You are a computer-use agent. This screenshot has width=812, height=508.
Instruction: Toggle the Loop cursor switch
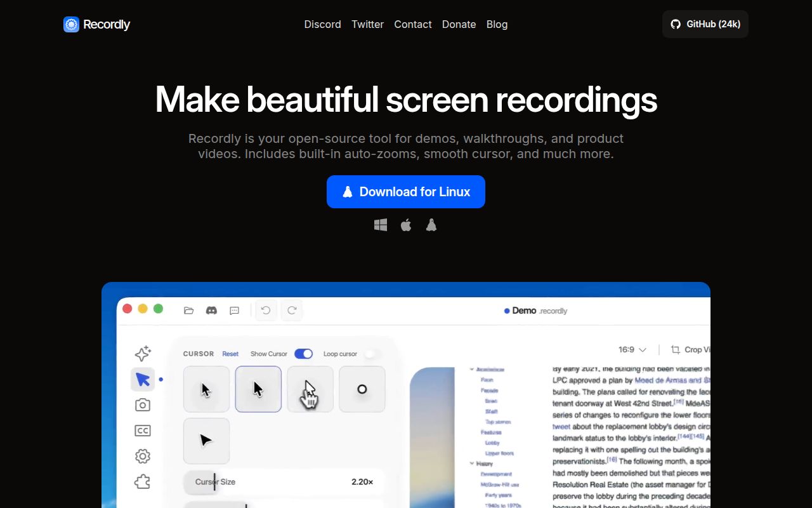point(372,354)
